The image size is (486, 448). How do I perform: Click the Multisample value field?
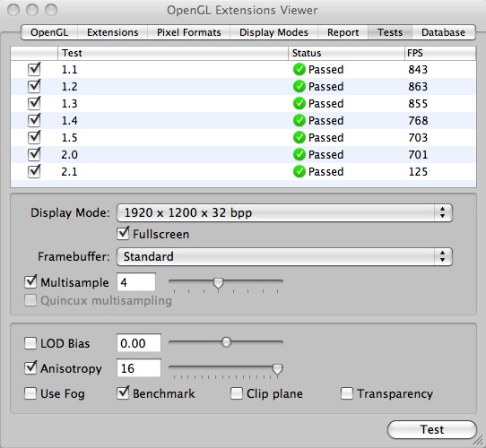click(136, 282)
